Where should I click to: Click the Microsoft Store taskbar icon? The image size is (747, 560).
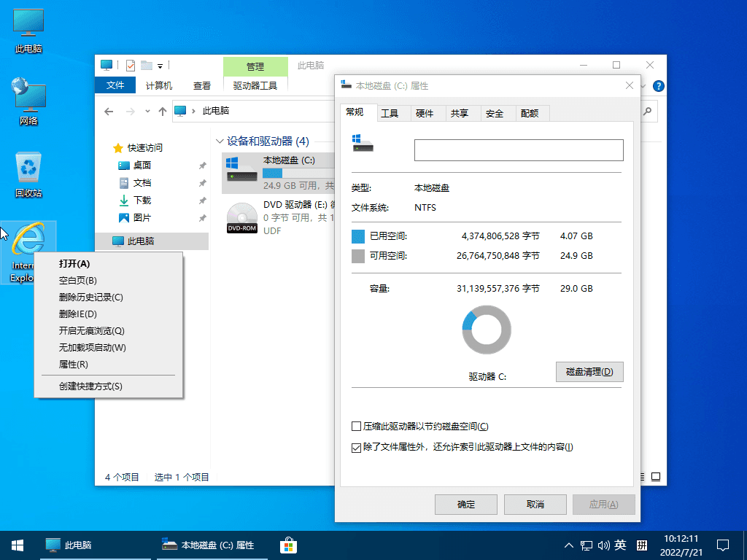click(288, 545)
